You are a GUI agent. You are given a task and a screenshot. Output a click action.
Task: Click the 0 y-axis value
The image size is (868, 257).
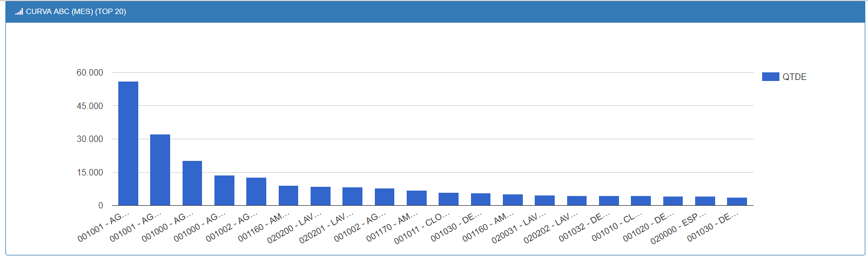(x=100, y=205)
